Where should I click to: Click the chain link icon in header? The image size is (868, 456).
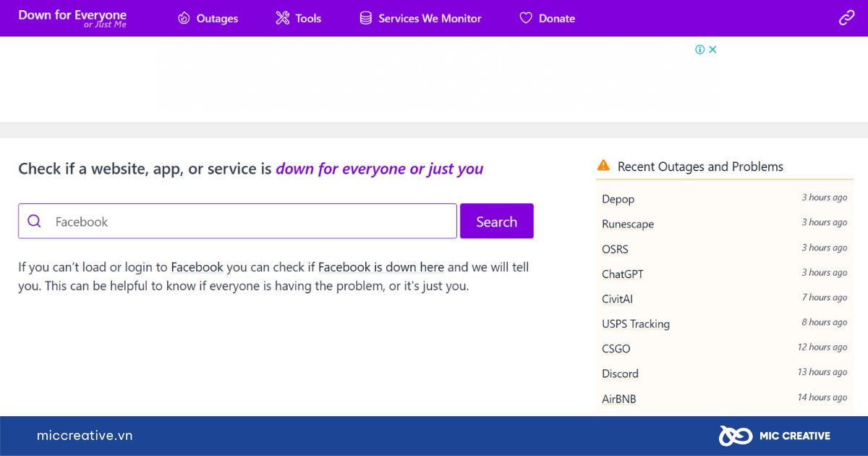point(846,18)
